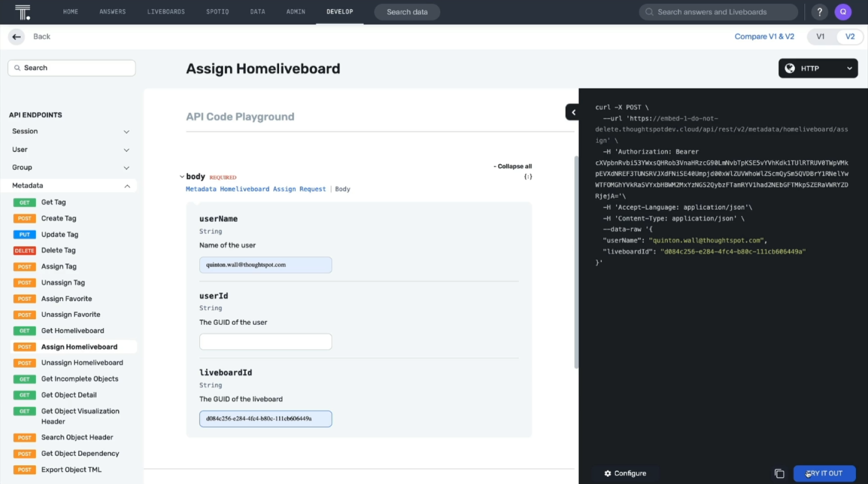Click the curly braces schema icon near Collapse all

point(528,176)
